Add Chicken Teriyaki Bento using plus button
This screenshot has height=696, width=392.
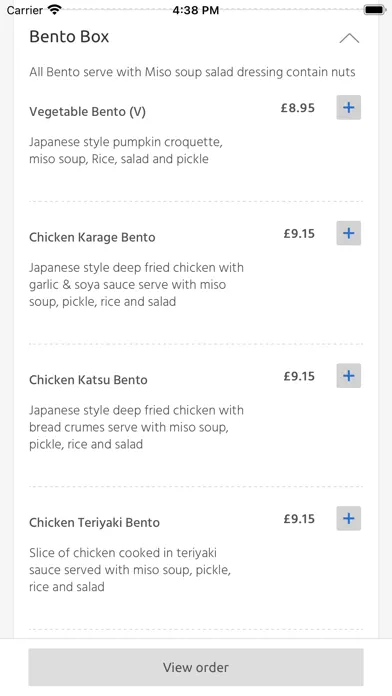pos(348,518)
